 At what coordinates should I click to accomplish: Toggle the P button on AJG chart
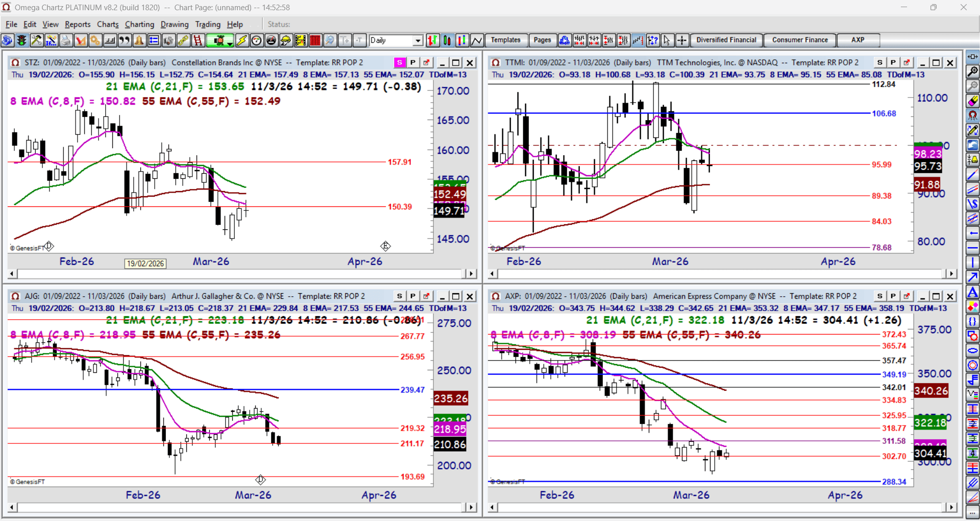[413, 296]
